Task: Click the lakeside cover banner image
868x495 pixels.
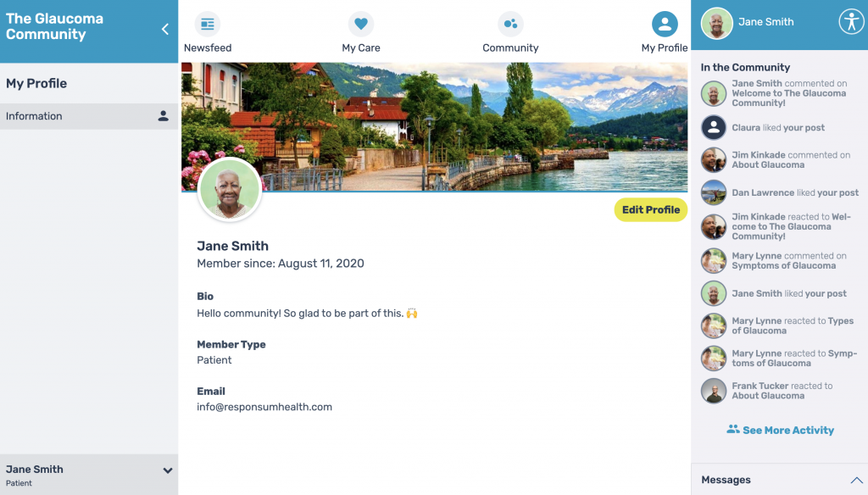Action: pyautogui.click(x=435, y=127)
